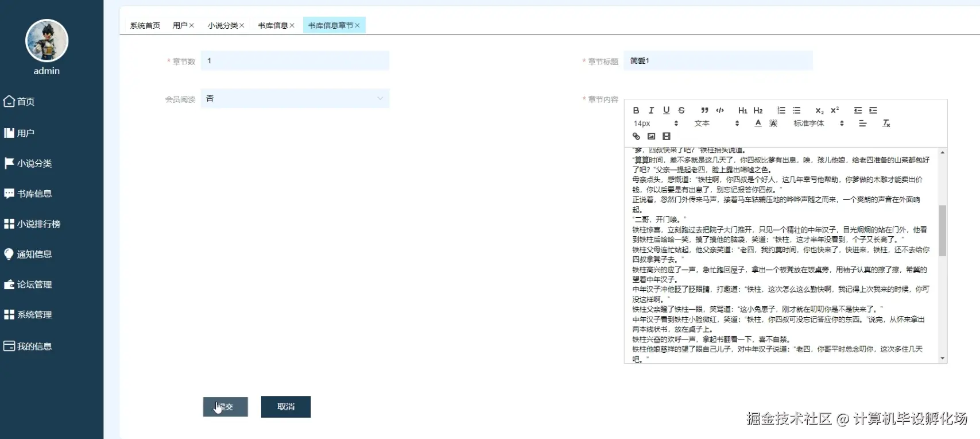Viewport: 980px width, 439px height.
Task: Insert a code block in editor
Action: [x=720, y=110]
